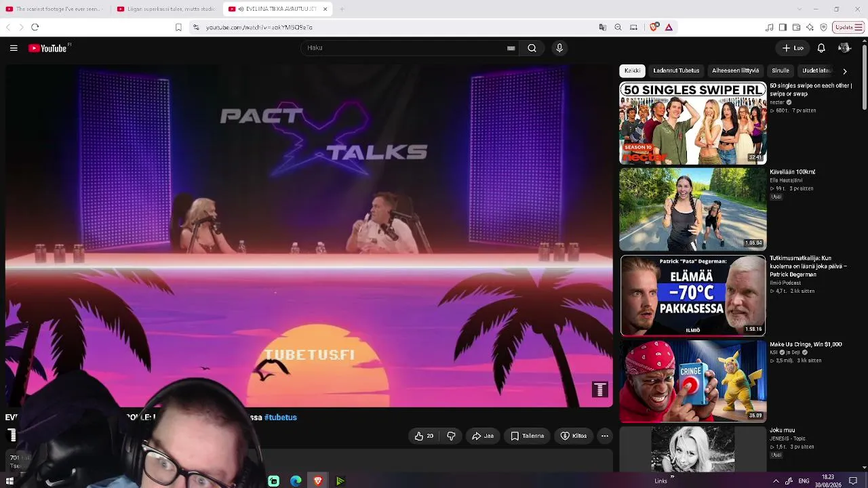Open the 'Joku muu' JENESIS thumbnail
The width and height of the screenshot is (868, 488).
pos(693,449)
